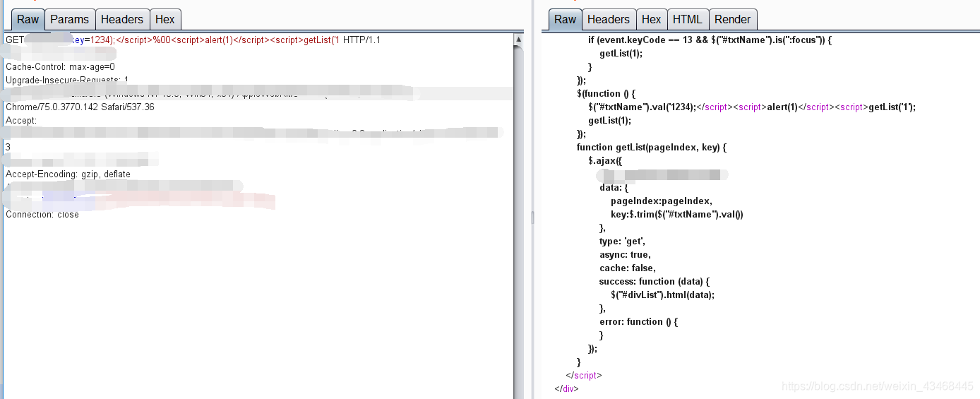Open the Params tab in request panel
Image resolution: width=980 pixels, height=399 pixels.
[x=70, y=20]
